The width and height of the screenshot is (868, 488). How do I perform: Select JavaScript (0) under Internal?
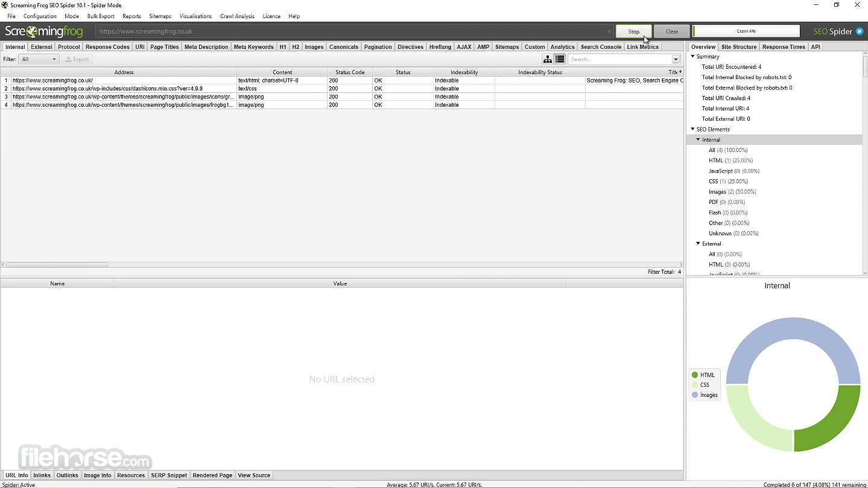(x=734, y=171)
